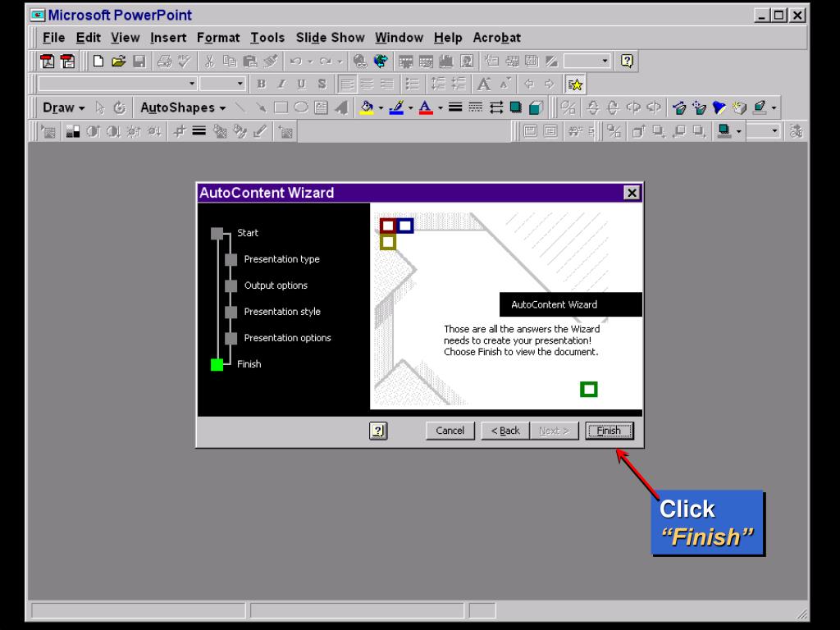This screenshot has height=630, width=840.
Task: Click the Spelling check icon
Action: pyautogui.click(x=185, y=61)
